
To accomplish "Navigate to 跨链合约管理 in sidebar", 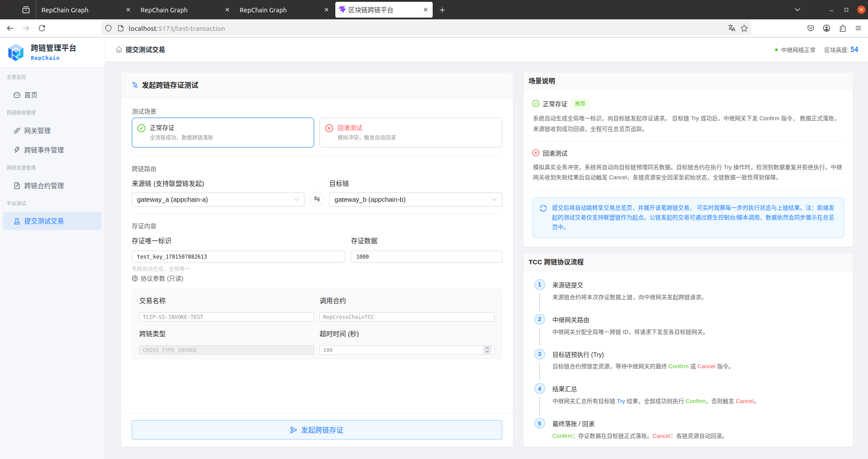I will (52, 186).
